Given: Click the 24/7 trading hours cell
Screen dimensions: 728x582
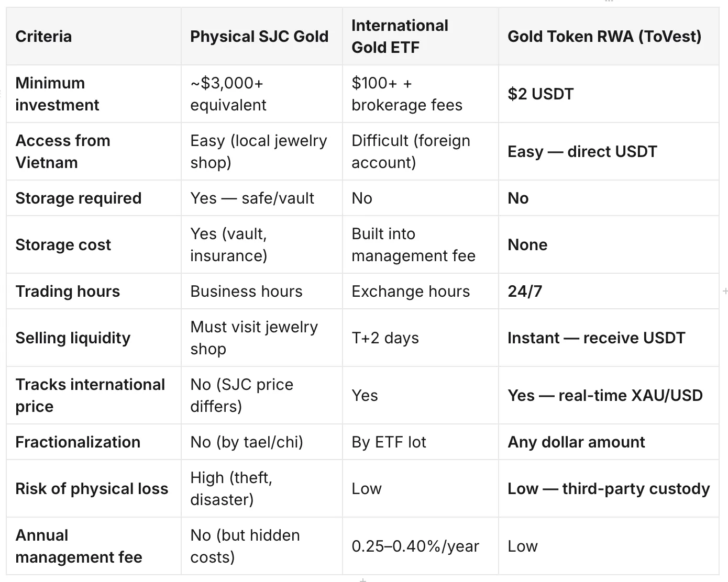Looking at the screenshot, I should coord(609,291).
